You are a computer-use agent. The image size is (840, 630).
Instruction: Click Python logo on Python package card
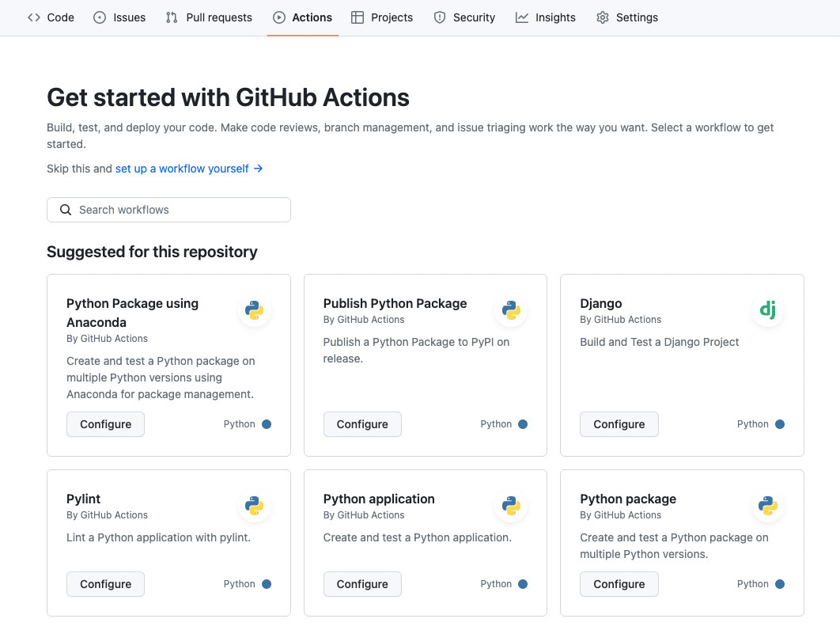[x=768, y=505]
